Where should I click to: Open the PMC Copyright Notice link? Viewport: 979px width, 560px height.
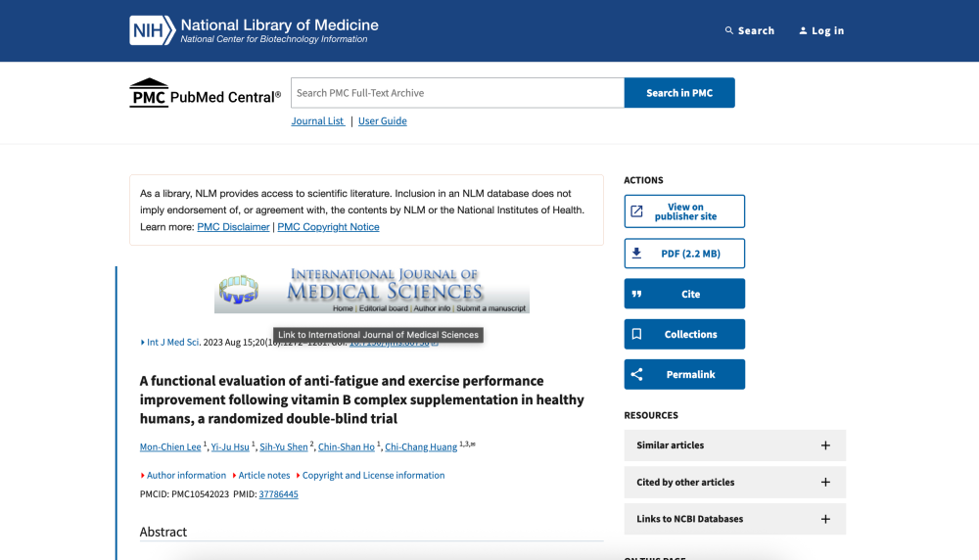[x=328, y=226]
